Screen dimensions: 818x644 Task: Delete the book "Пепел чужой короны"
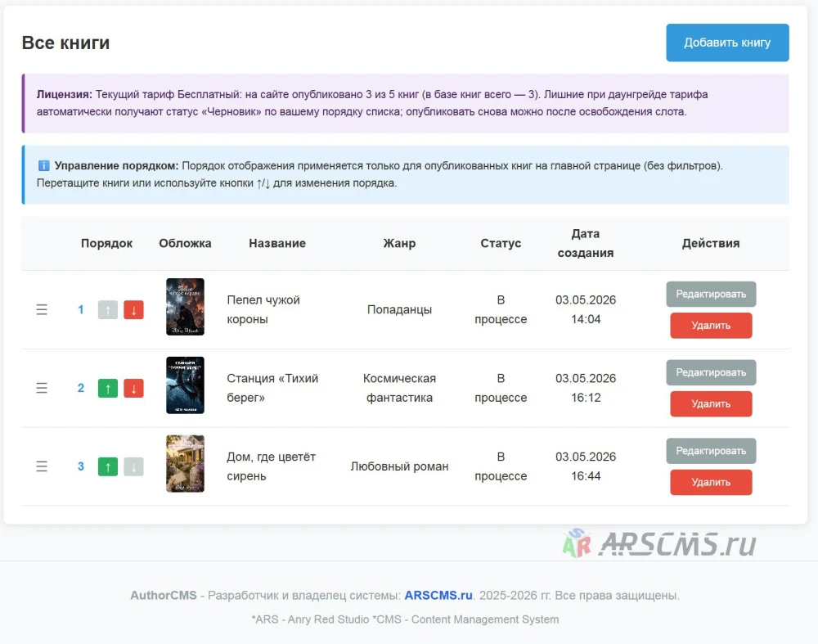[x=711, y=326]
